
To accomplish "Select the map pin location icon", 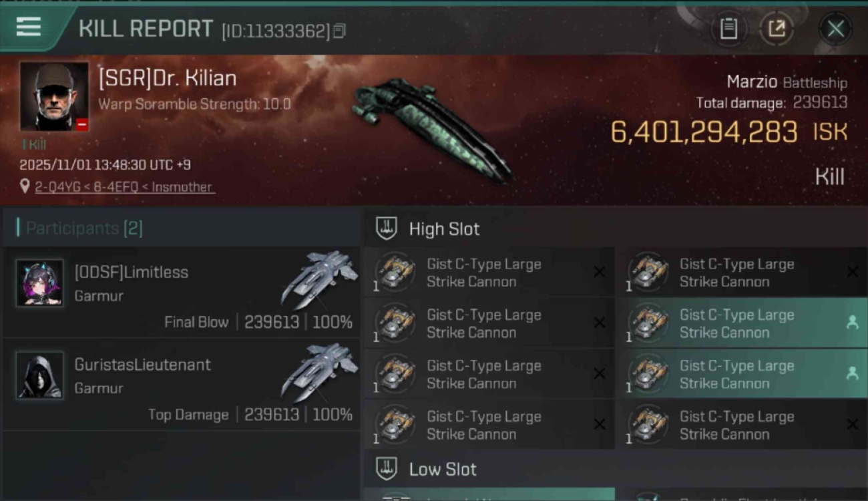I will [x=25, y=186].
